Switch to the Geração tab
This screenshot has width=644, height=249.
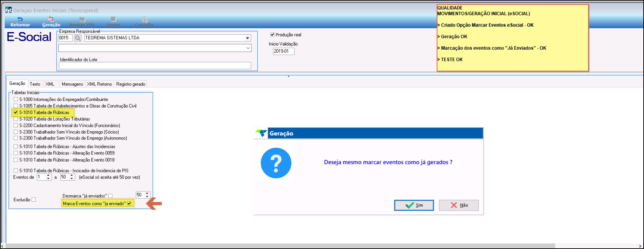[17, 83]
